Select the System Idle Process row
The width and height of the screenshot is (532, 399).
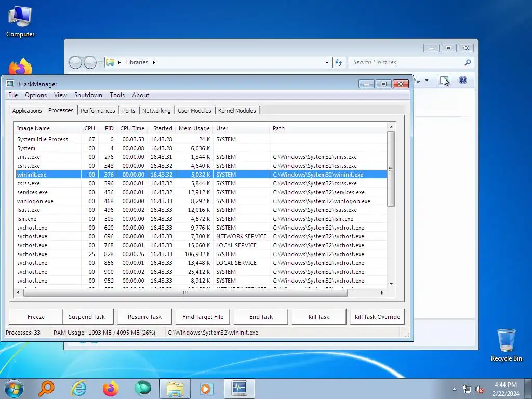coord(201,139)
